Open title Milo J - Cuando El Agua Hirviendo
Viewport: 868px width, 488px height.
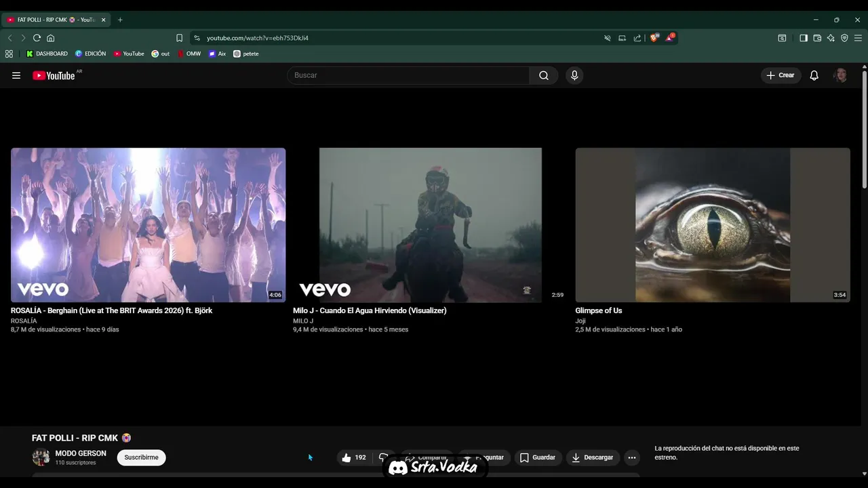[x=370, y=310]
